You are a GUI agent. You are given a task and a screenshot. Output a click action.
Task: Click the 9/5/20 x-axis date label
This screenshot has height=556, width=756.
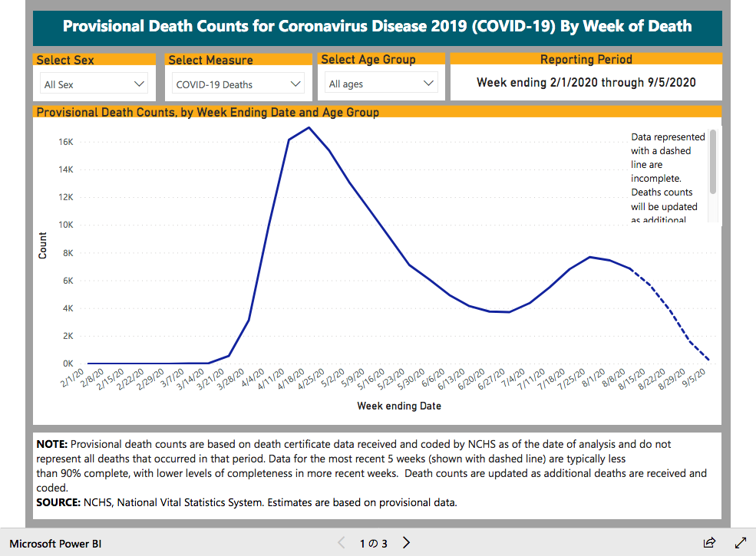695,377
